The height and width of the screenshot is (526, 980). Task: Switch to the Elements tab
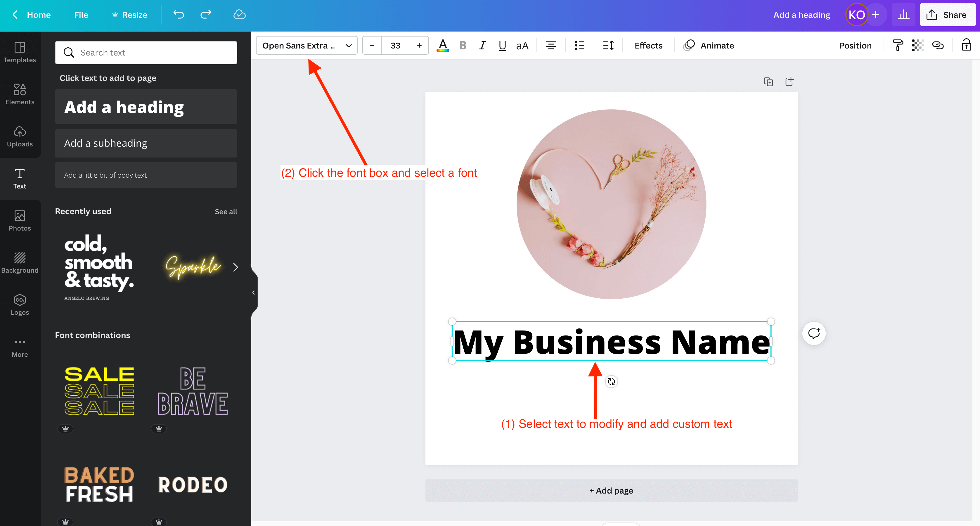pyautogui.click(x=20, y=94)
